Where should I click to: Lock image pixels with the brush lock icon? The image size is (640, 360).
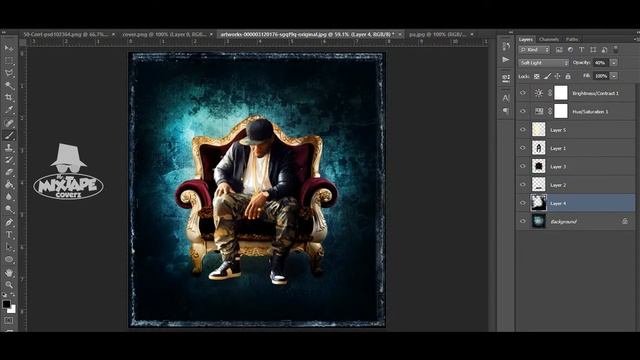point(547,76)
